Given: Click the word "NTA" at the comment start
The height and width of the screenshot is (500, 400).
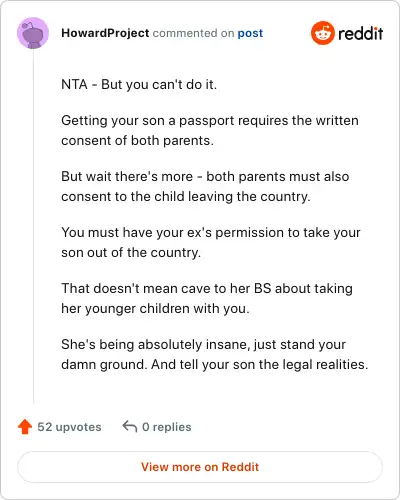Looking at the screenshot, I should (74, 84).
